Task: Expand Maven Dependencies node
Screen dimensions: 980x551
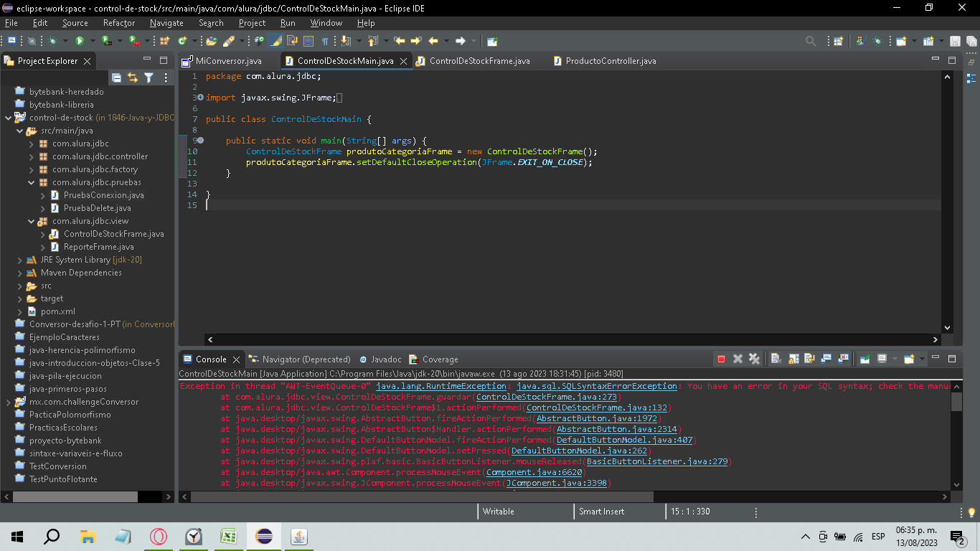Action: (20, 273)
